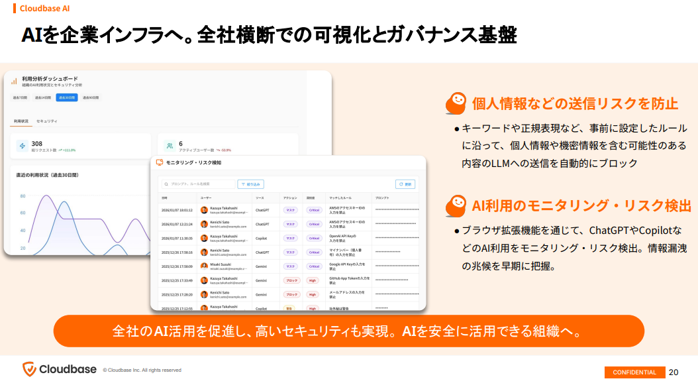Click the ChatGPT cell in the マイナンバー row

[262, 252]
